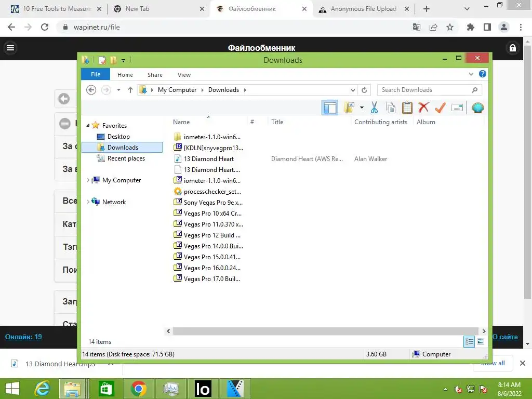
Task: Open the File tab in Explorer
Action: point(96,74)
